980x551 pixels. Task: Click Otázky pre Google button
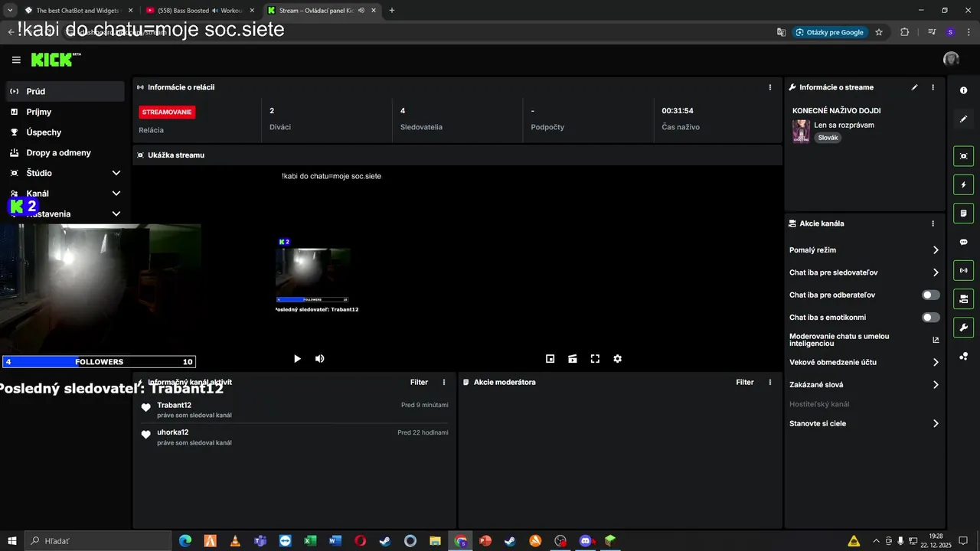(x=830, y=32)
